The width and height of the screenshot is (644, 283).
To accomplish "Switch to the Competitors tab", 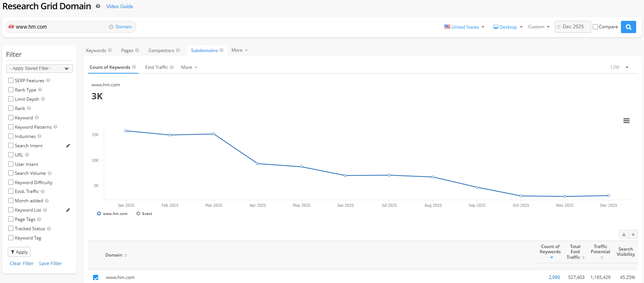I will click(x=161, y=51).
